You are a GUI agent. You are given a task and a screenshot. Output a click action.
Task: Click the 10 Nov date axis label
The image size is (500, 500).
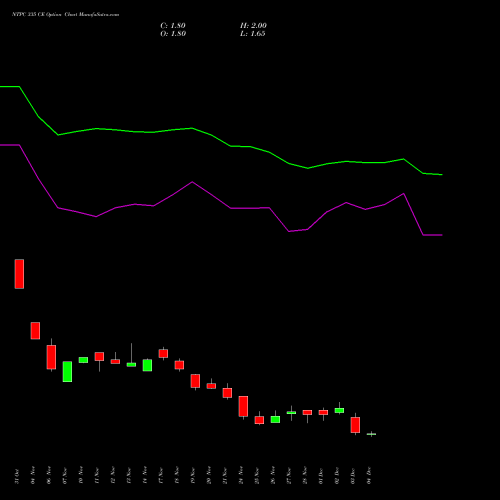81,476
